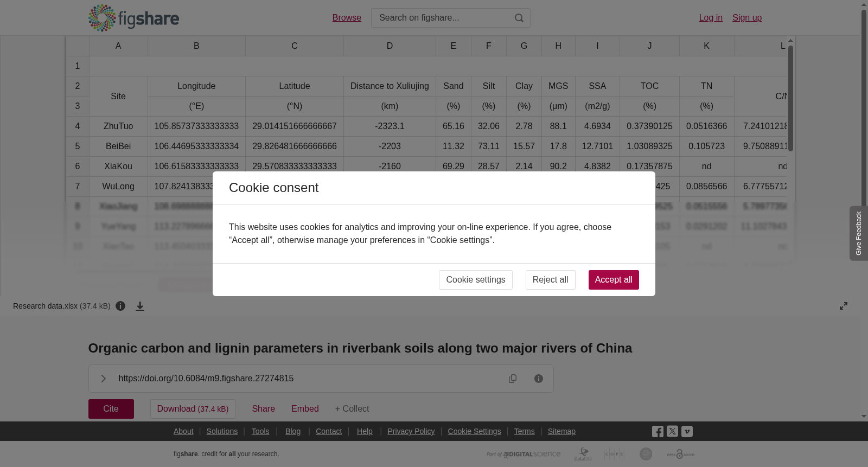Open Blog footer link

point(293,431)
